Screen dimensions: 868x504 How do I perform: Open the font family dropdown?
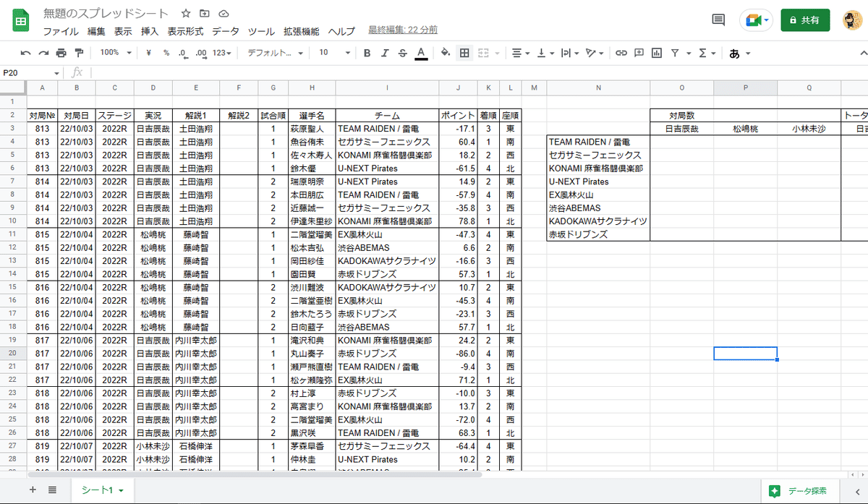[x=275, y=53]
